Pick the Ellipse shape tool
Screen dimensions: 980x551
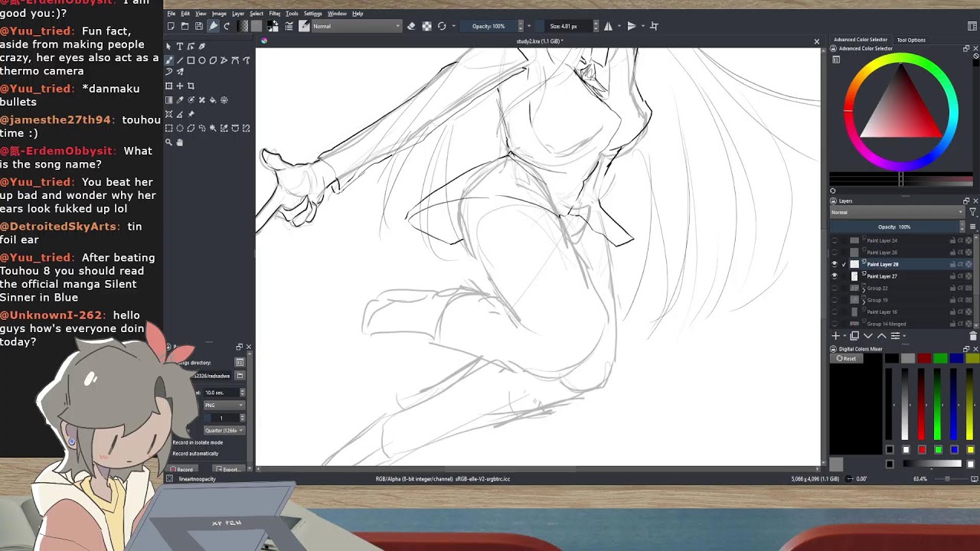202,60
